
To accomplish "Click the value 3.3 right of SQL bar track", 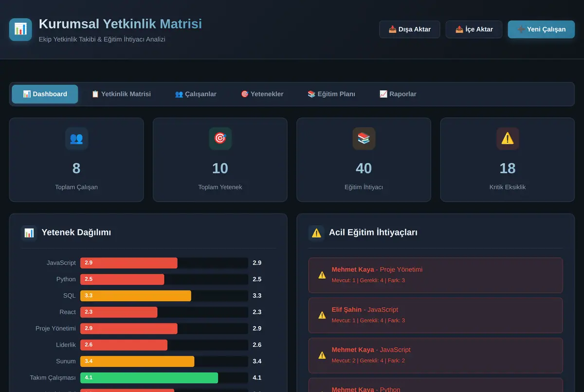I will [x=257, y=296].
